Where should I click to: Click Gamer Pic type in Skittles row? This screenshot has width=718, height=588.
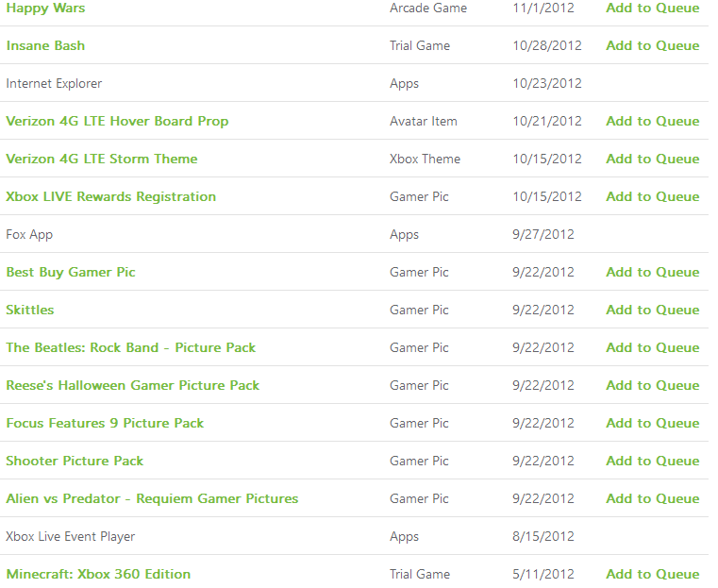point(419,310)
